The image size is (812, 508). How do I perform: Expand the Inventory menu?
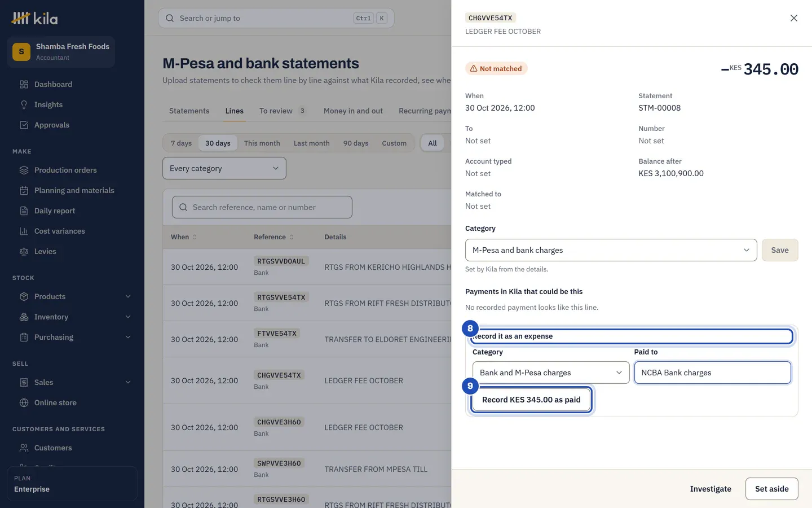[72, 317]
